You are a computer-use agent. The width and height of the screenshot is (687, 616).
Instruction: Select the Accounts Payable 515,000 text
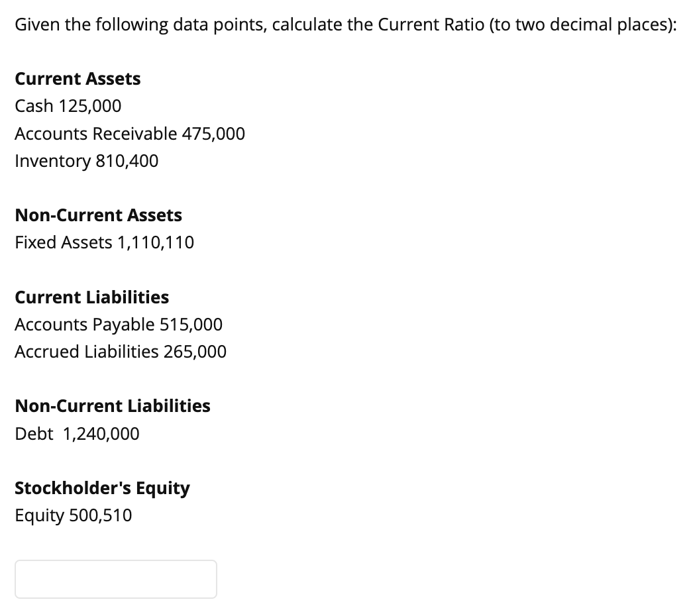click(x=119, y=325)
